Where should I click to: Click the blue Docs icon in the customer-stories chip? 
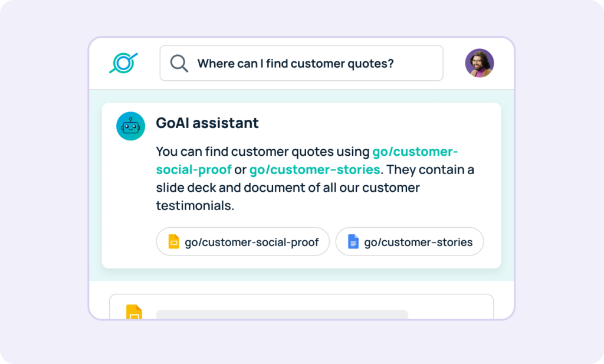point(353,241)
